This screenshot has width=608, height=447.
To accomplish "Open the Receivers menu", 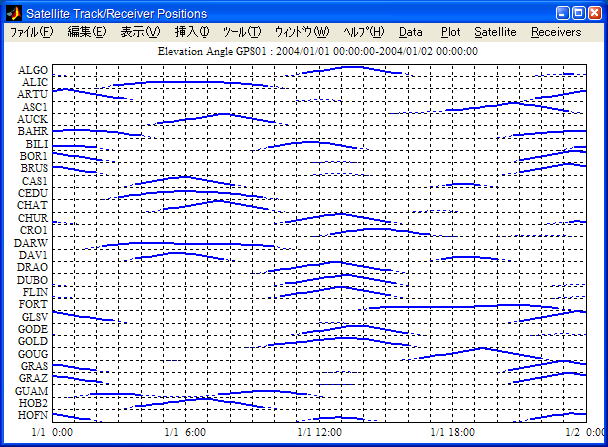I will click(556, 32).
